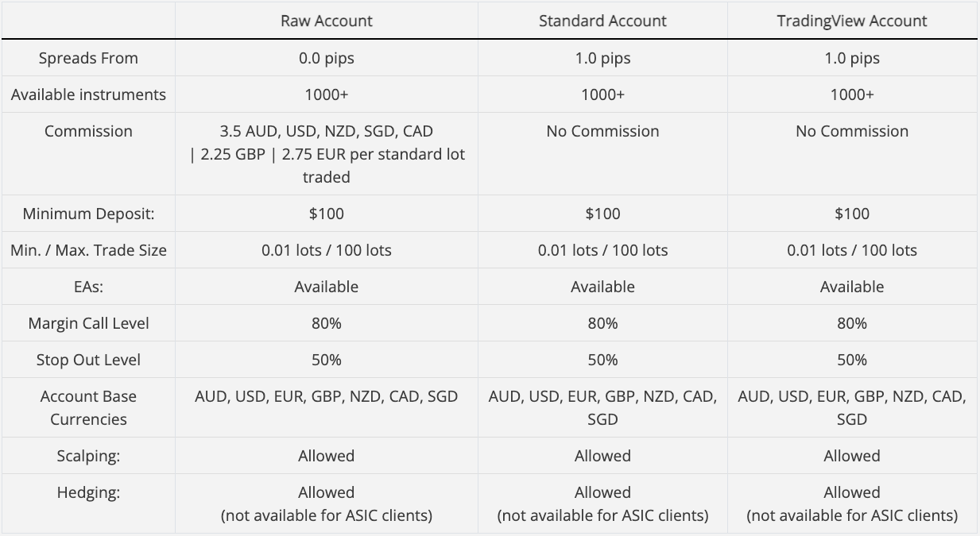Select the Margin Call Level row label
This screenshot has height=536, width=980.
(x=88, y=323)
